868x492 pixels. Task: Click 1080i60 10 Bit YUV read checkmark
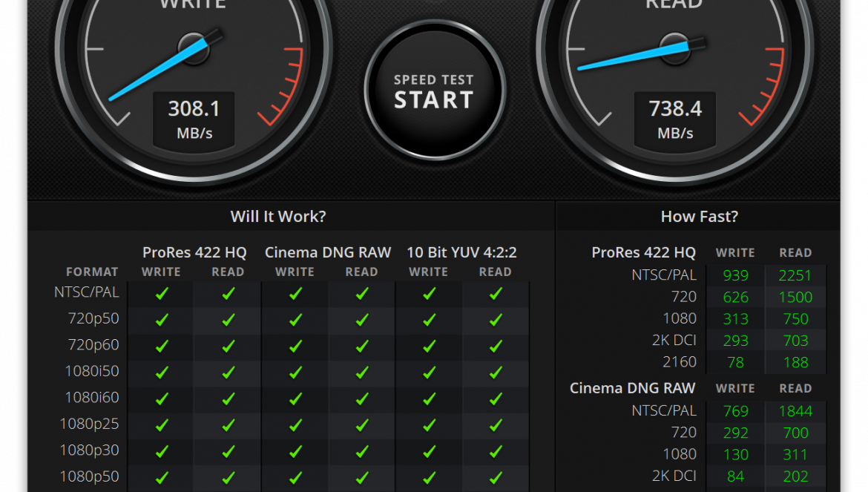click(496, 399)
